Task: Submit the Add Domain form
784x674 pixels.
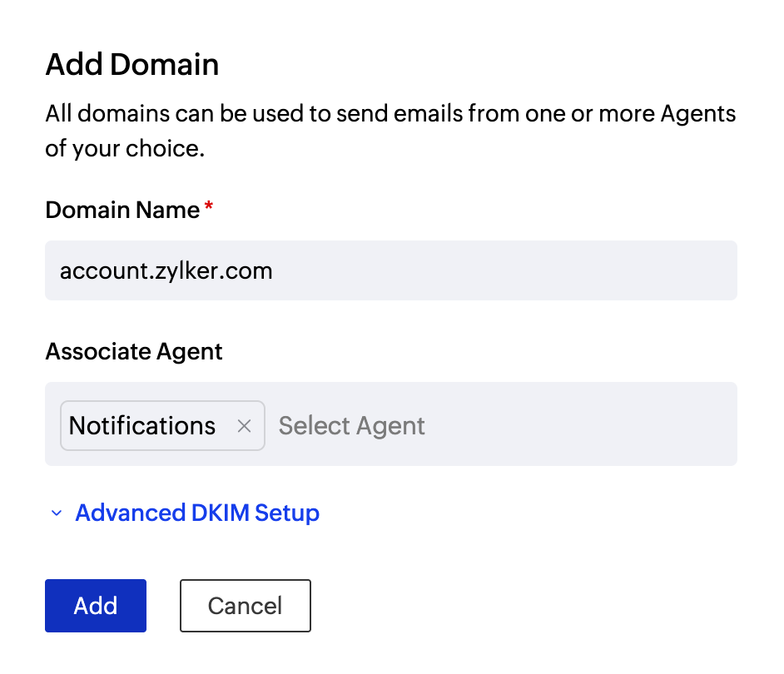Action: [x=95, y=606]
